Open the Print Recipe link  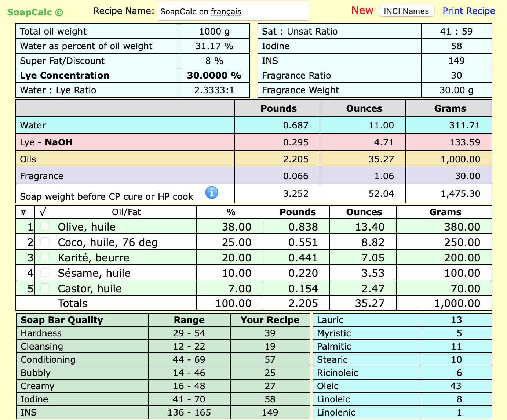[468, 11]
